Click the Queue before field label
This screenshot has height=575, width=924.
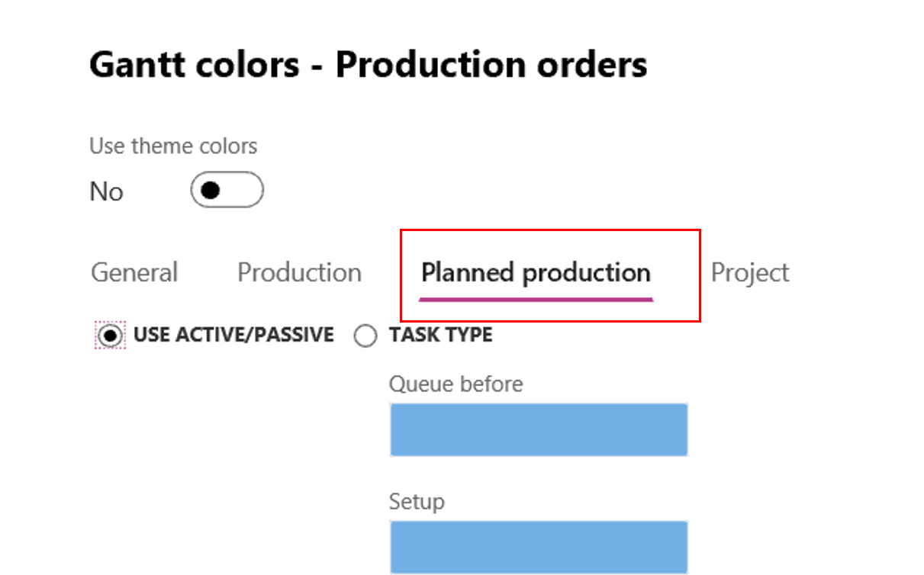pyautogui.click(x=456, y=384)
